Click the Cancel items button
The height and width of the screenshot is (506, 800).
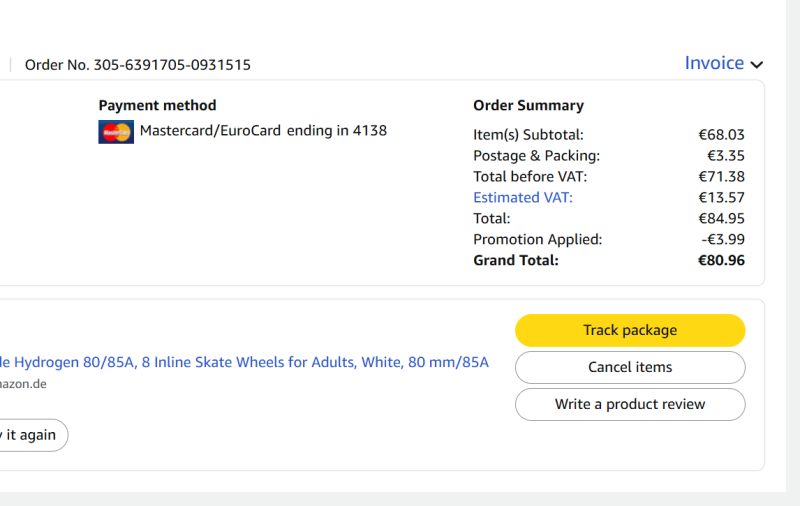(630, 367)
